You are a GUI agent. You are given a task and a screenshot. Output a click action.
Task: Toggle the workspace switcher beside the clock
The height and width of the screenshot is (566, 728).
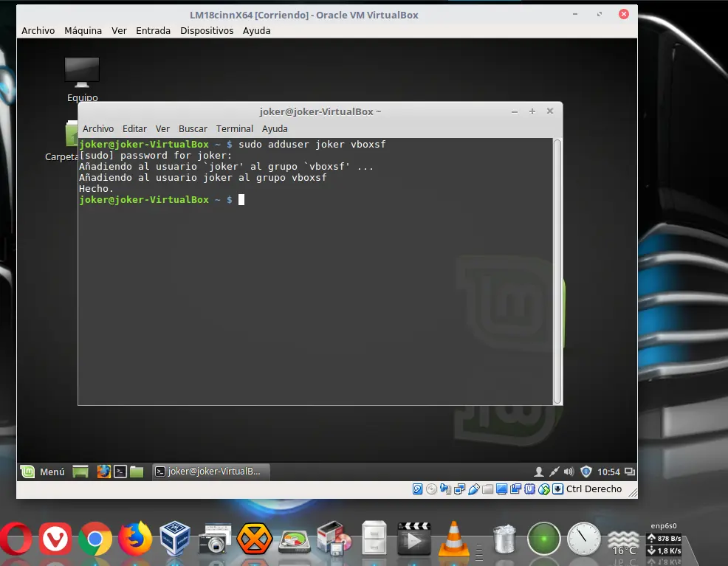(629, 471)
